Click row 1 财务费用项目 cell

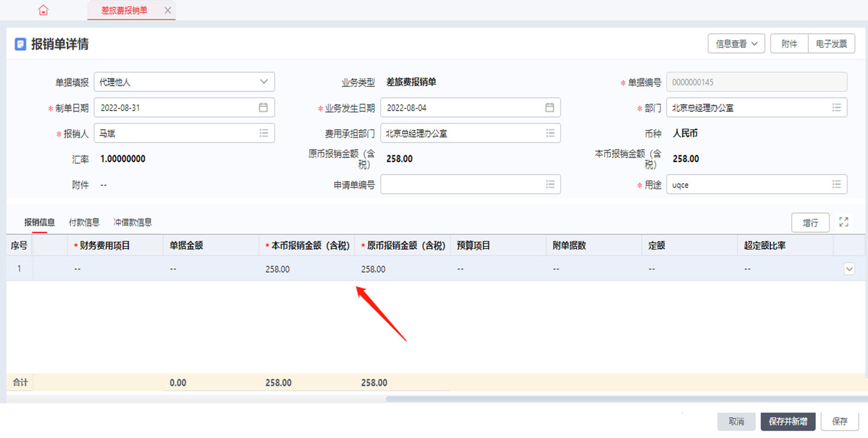click(115, 269)
